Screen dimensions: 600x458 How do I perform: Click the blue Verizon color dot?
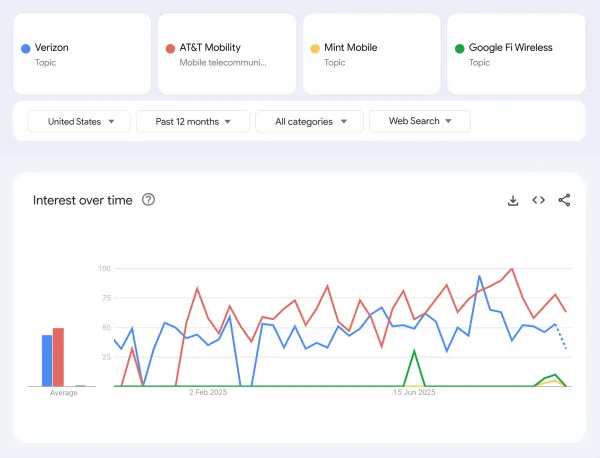click(26, 48)
